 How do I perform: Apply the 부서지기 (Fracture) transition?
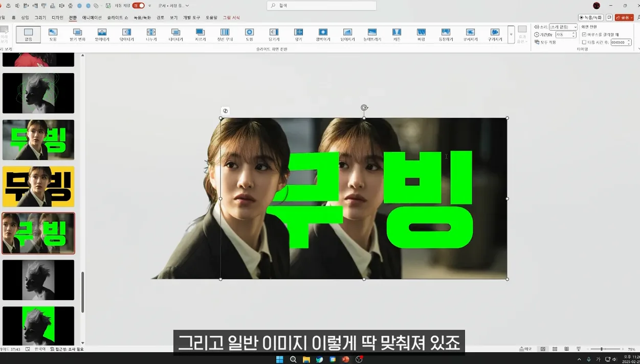pos(470,34)
